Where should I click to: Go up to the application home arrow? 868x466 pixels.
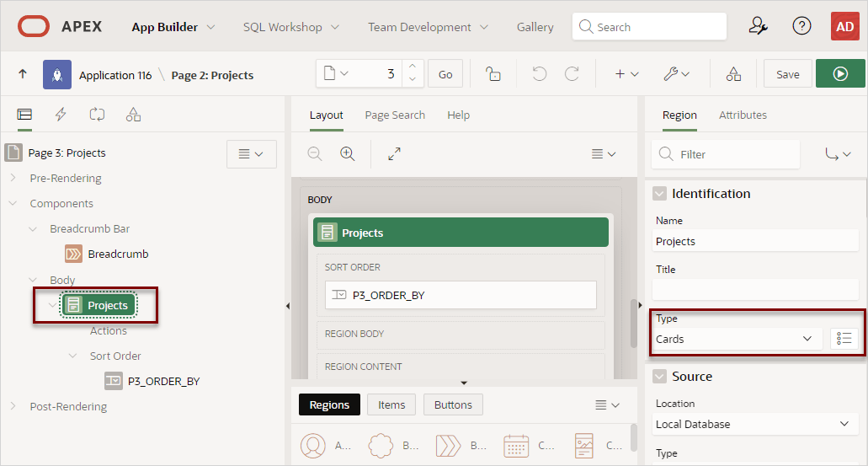click(x=23, y=73)
